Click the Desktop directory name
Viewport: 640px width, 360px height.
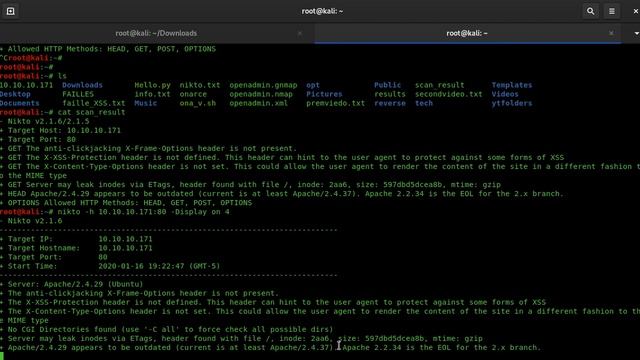coord(15,94)
